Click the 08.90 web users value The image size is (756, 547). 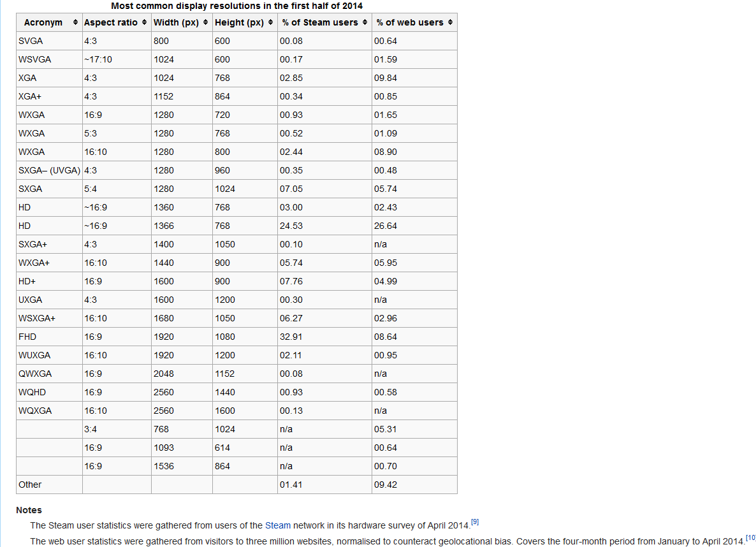point(414,152)
